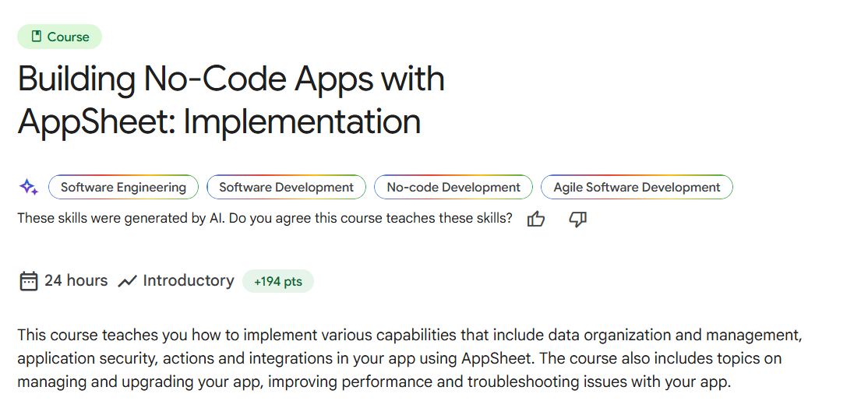868x415 pixels.
Task: Click the purple AI sparkle icon
Action: tap(28, 187)
